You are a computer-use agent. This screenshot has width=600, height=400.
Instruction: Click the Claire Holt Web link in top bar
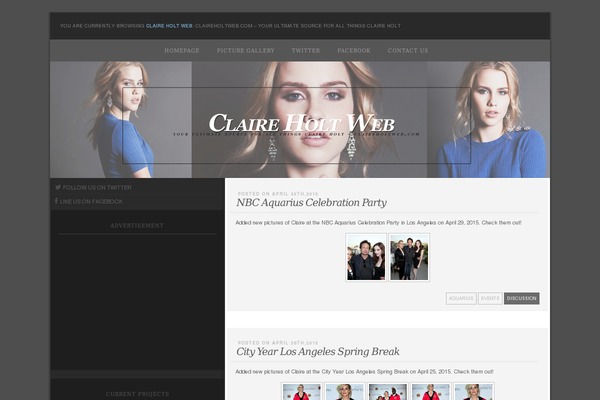[169, 26]
